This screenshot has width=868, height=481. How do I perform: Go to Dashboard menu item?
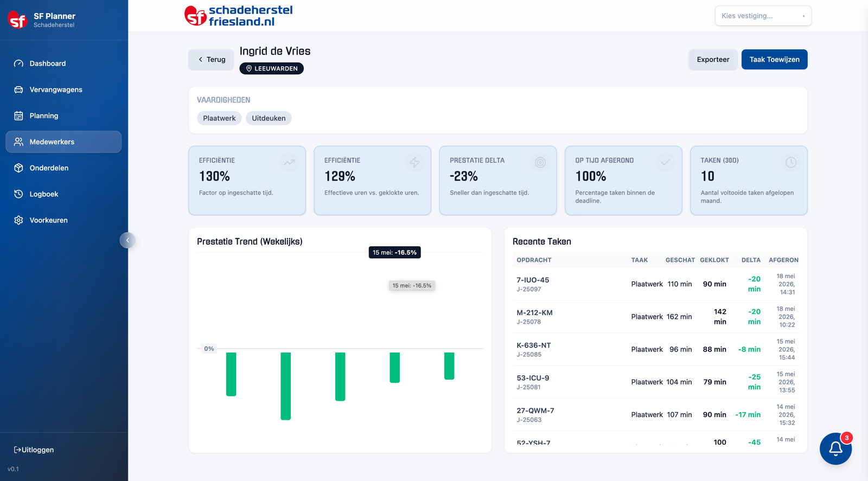[x=63, y=63]
